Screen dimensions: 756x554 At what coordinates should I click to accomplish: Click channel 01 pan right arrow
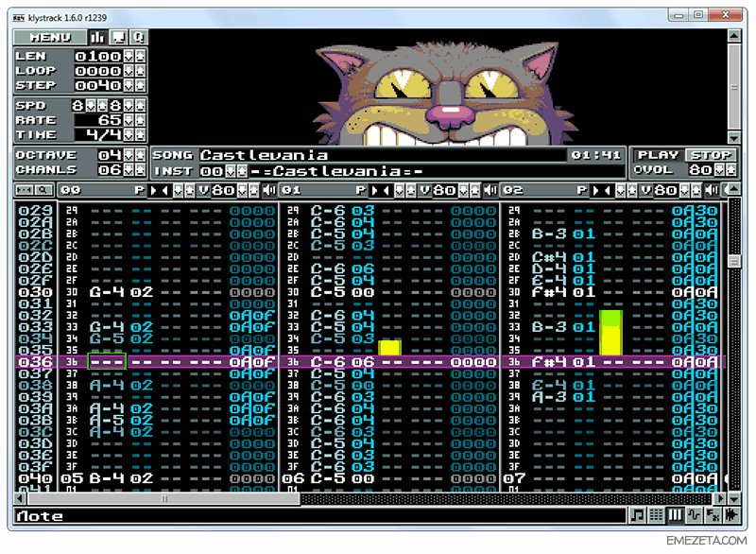point(374,190)
